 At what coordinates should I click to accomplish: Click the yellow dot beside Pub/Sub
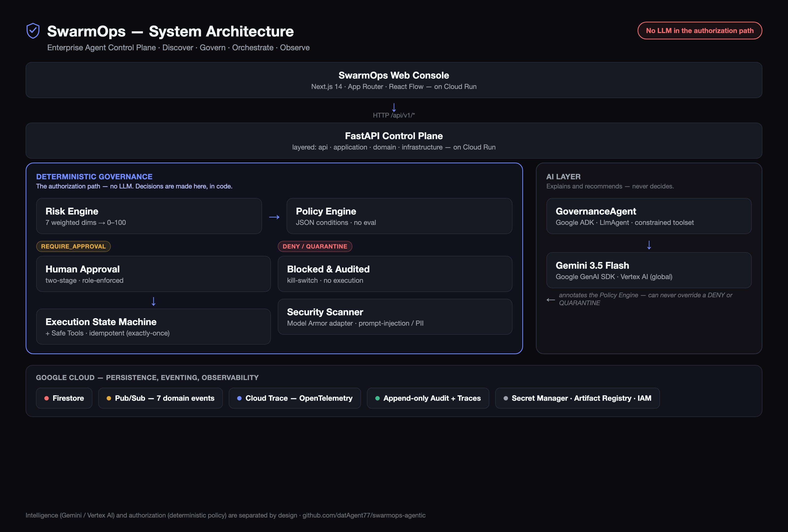tap(109, 399)
